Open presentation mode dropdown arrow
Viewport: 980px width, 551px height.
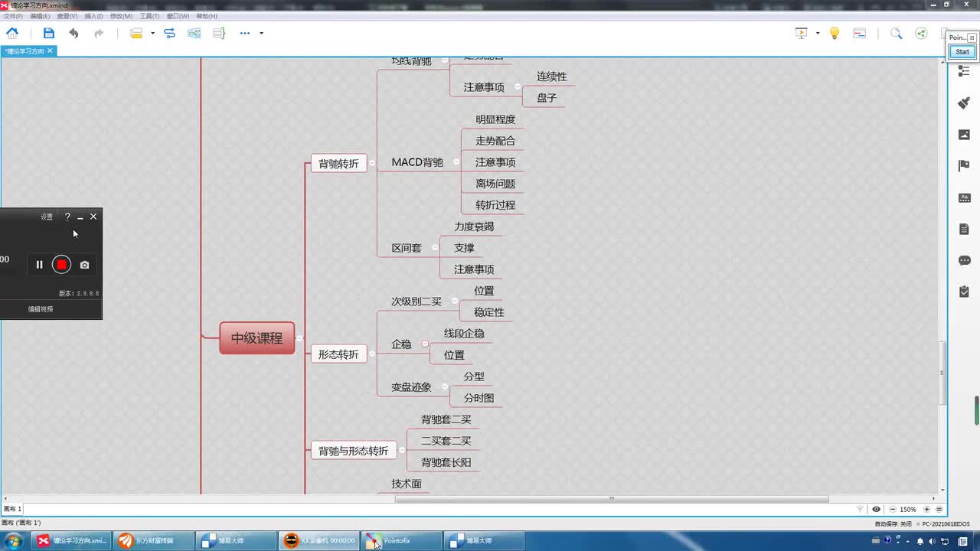[x=818, y=33]
